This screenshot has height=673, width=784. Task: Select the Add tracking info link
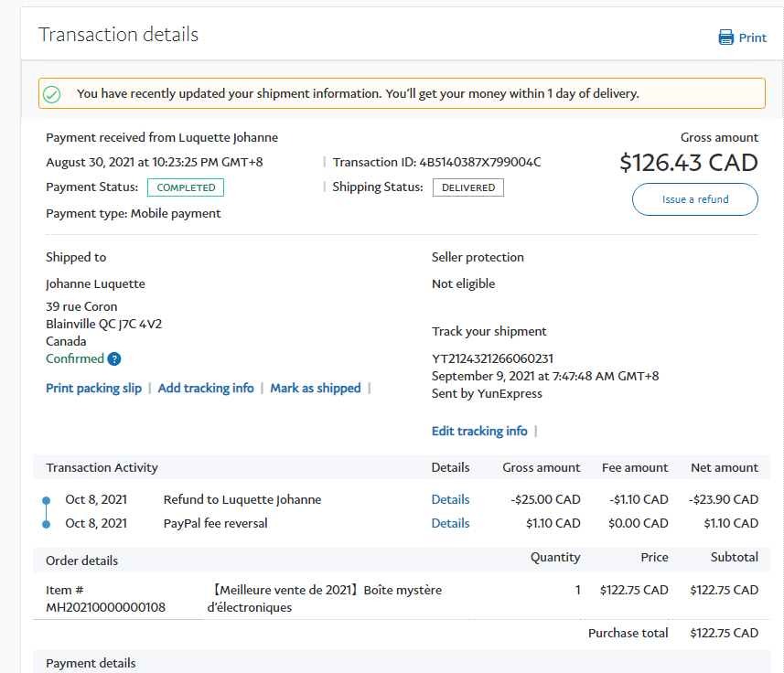point(206,389)
